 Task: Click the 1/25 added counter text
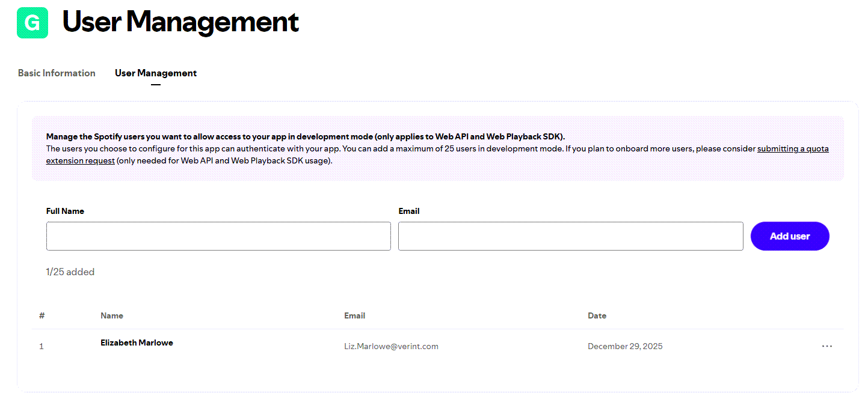tap(70, 272)
